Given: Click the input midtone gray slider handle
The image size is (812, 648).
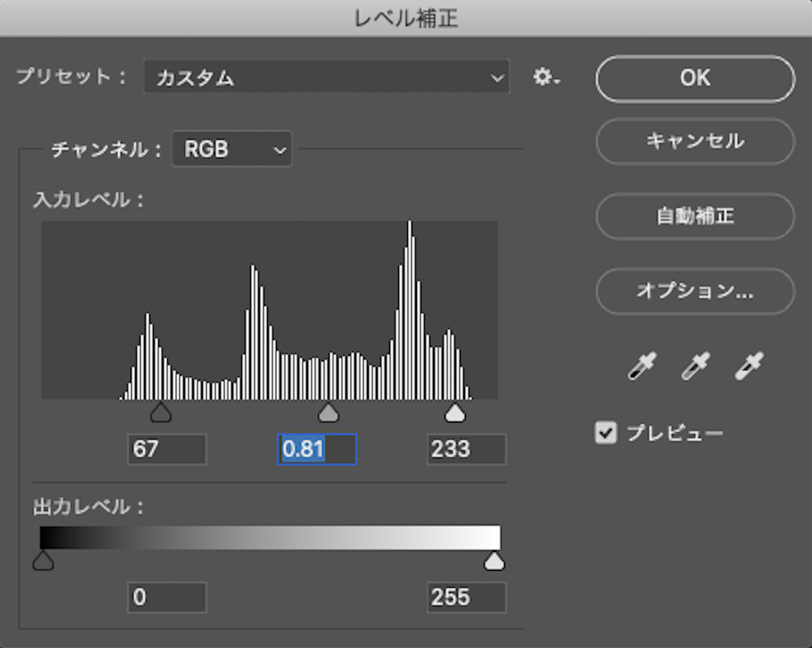Looking at the screenshot, I should point(328,413).
